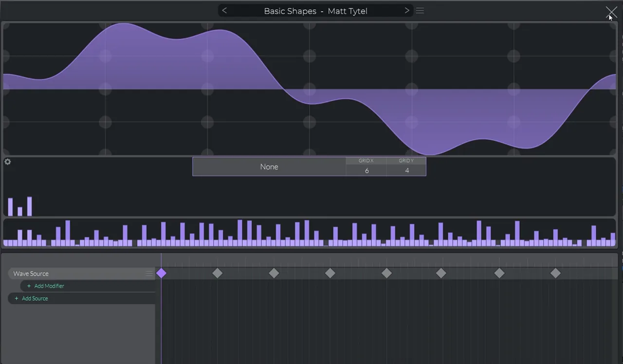Select the seventh keyframe diamond
Viewport: 623px width, 364px height.
[x=499, y=273]
